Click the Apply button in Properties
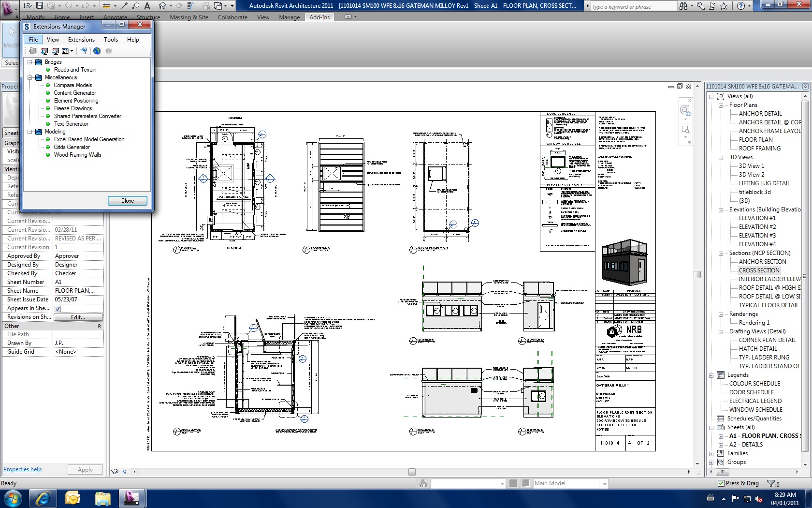The height and width of the screenshot is (508, 812). (x=85, y=470)
